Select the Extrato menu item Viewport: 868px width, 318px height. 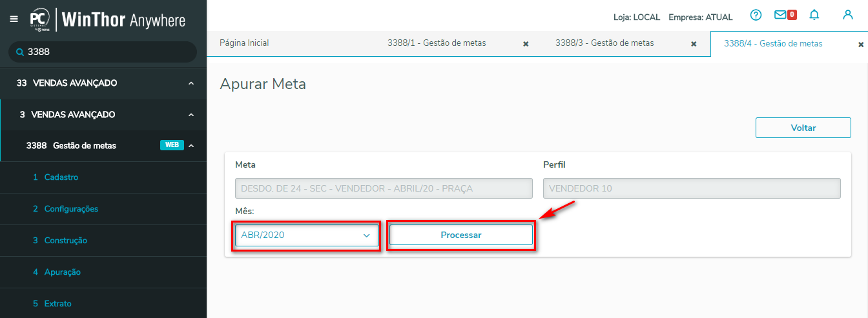[57, 304]
